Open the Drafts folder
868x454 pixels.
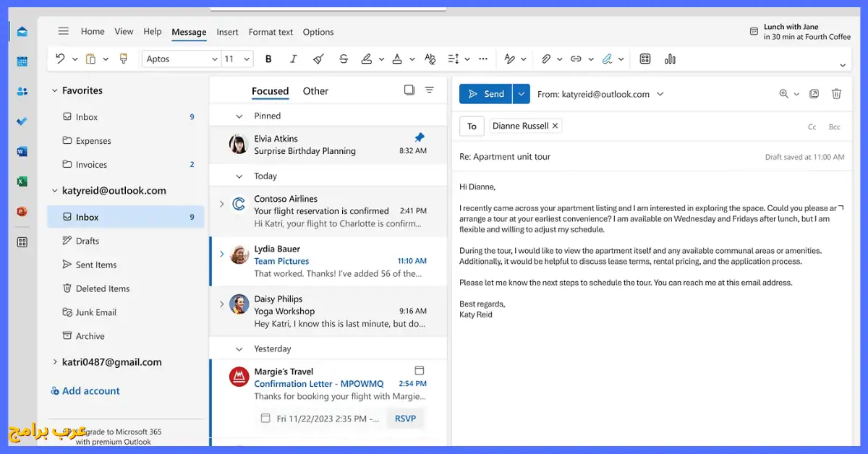(x=126, y=241)
